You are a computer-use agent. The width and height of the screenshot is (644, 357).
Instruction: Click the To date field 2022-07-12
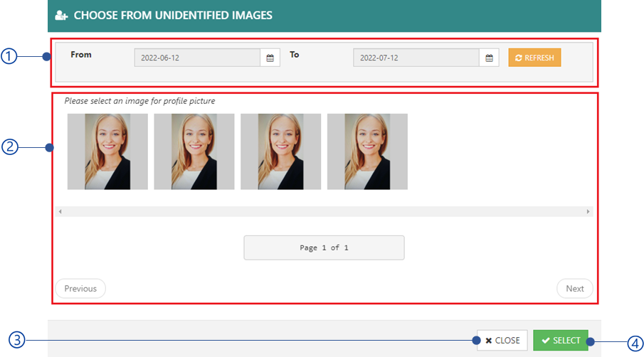click(416, 58)
